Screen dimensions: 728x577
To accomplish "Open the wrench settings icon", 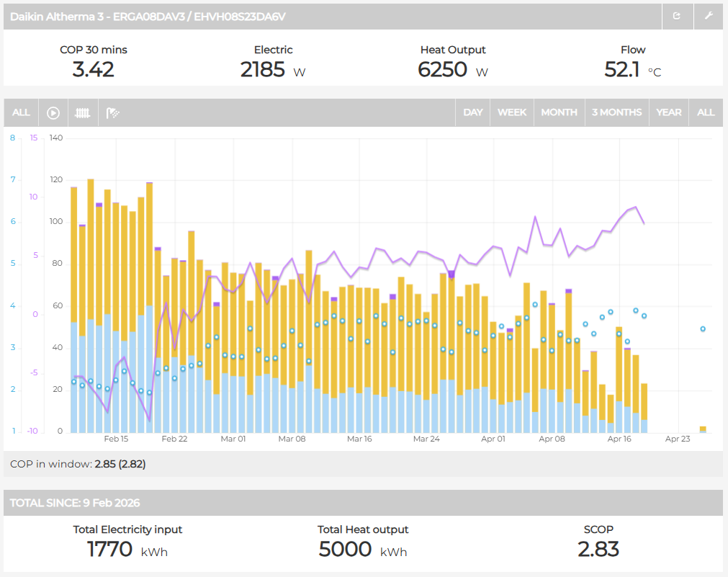I will pyautogui.click(x=709, y=16).
